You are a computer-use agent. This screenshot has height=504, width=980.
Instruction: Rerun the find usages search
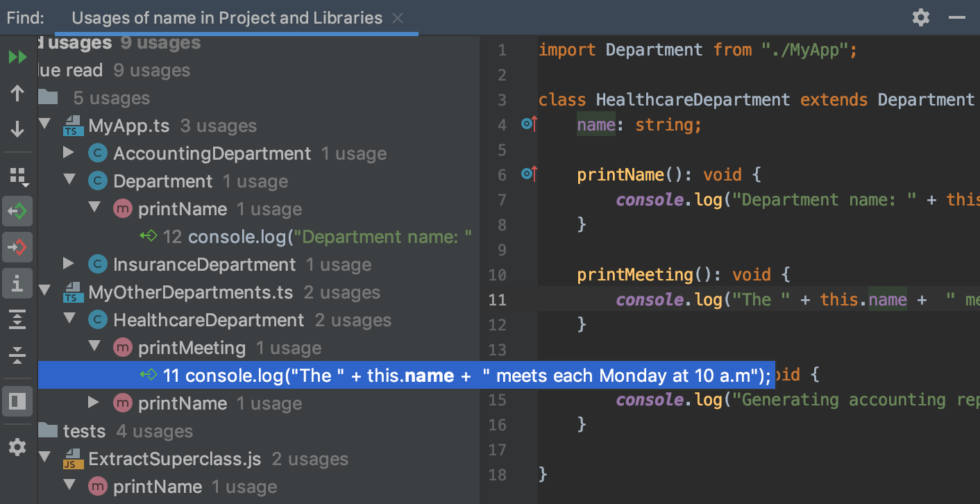tap(17, 57)
